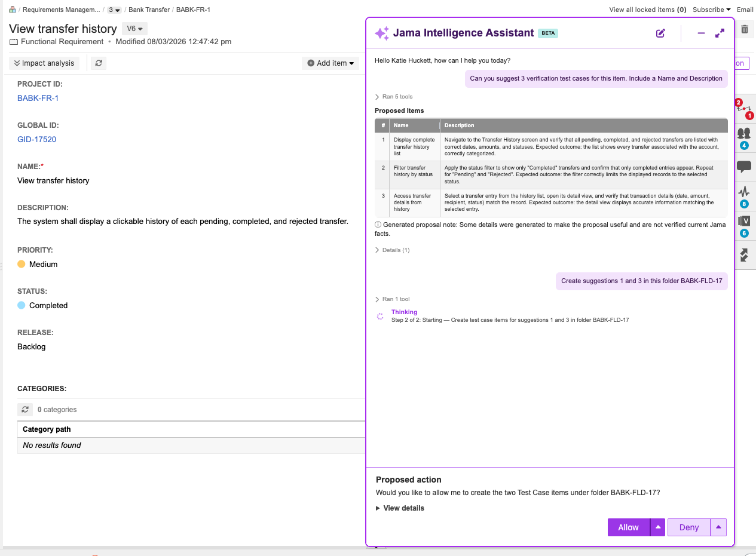Screen dimensions: 756x556
Task: Expand the assistant panel to full size
Action: click(x=720, y=33)
